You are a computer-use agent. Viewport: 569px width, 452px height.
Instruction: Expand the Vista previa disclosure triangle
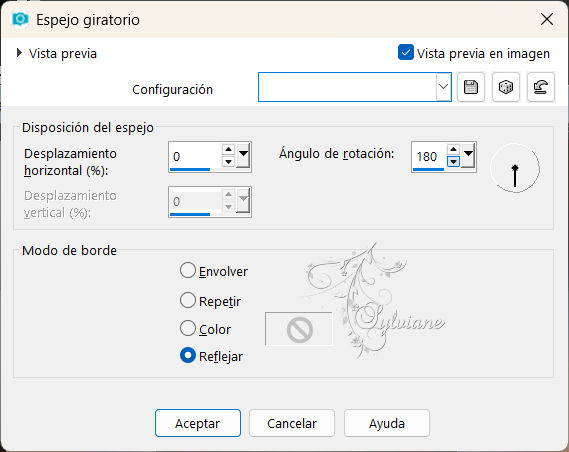pyautogui.click(x=19, y=53)
